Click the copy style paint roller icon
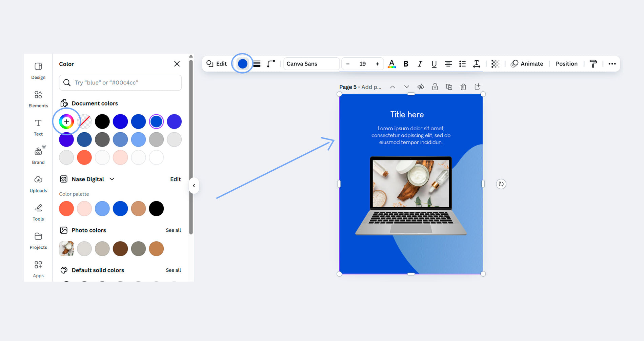 click(x=593, y=64)
